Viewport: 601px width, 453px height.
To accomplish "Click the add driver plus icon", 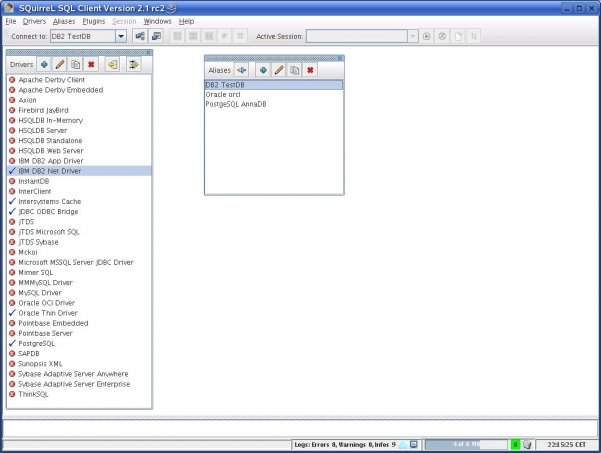I will 44,64.
